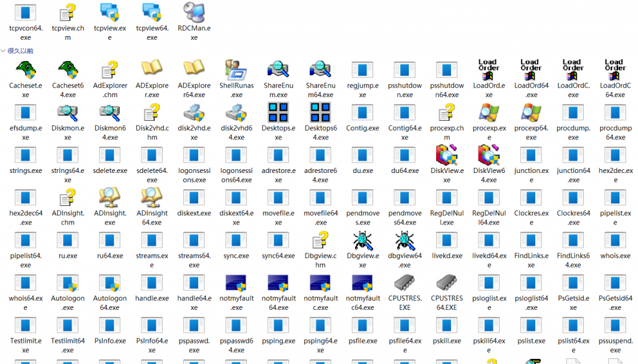Click the Dbgview.exe bug icon

click(363, 240)
